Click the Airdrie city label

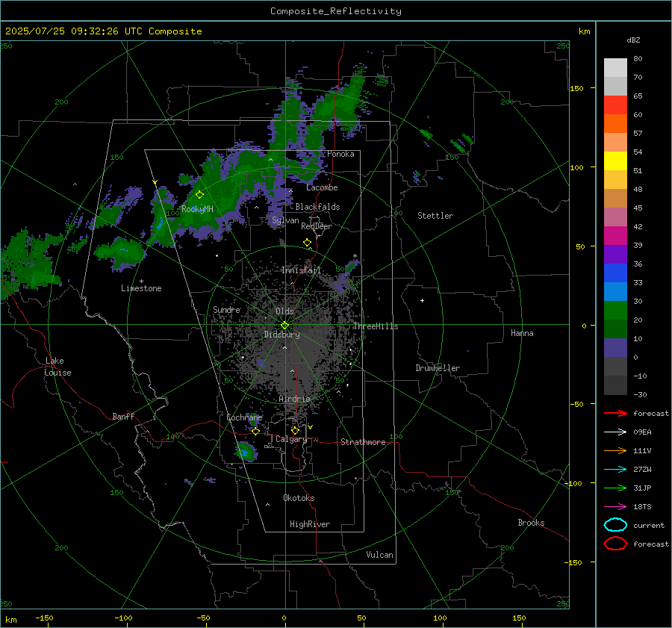[294, 399]
